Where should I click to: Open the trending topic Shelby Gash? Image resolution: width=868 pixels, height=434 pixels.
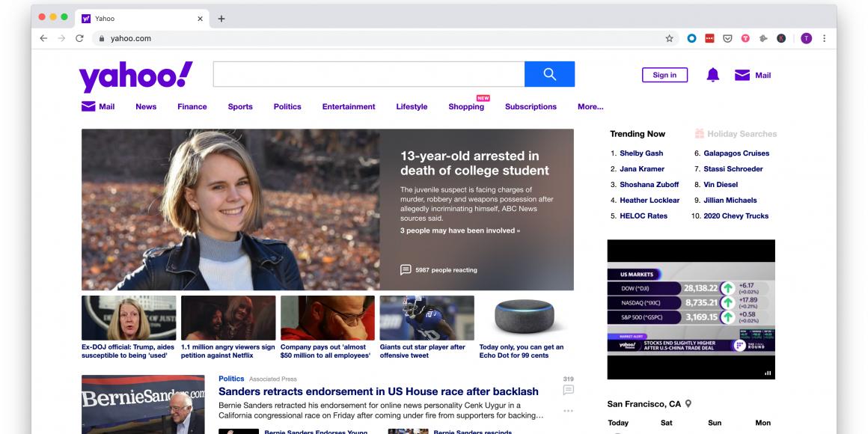[641, 153]
